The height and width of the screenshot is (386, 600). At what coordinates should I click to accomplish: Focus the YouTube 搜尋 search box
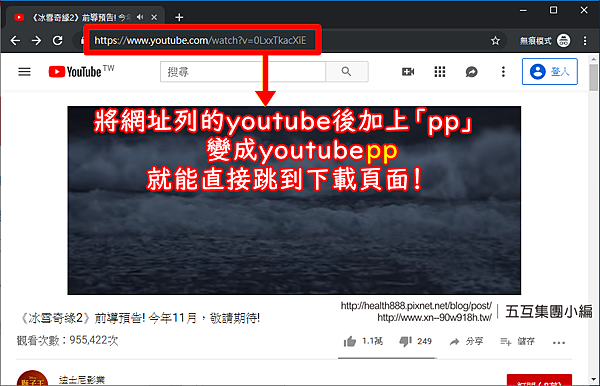[x=243, y=72]
